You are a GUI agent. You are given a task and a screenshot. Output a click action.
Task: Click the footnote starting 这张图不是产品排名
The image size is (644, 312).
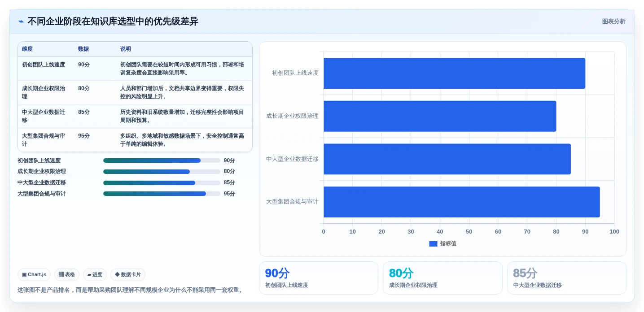tap(131, 290)
